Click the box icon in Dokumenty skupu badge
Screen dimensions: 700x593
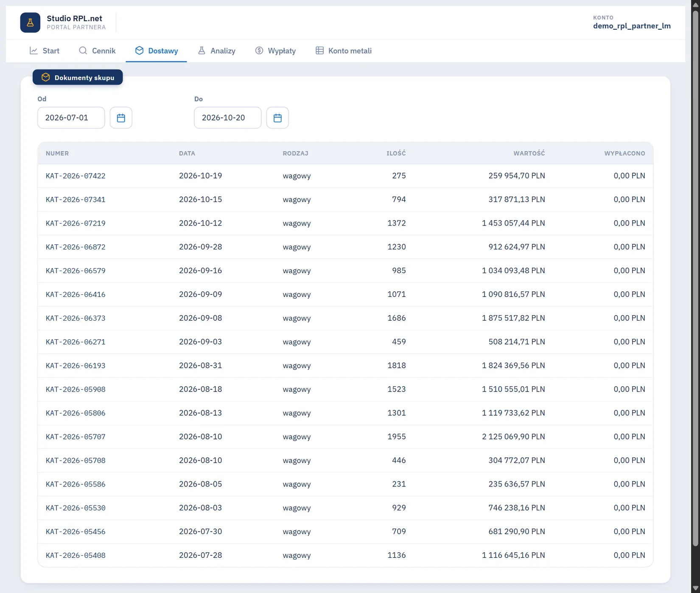click(45, 77)
